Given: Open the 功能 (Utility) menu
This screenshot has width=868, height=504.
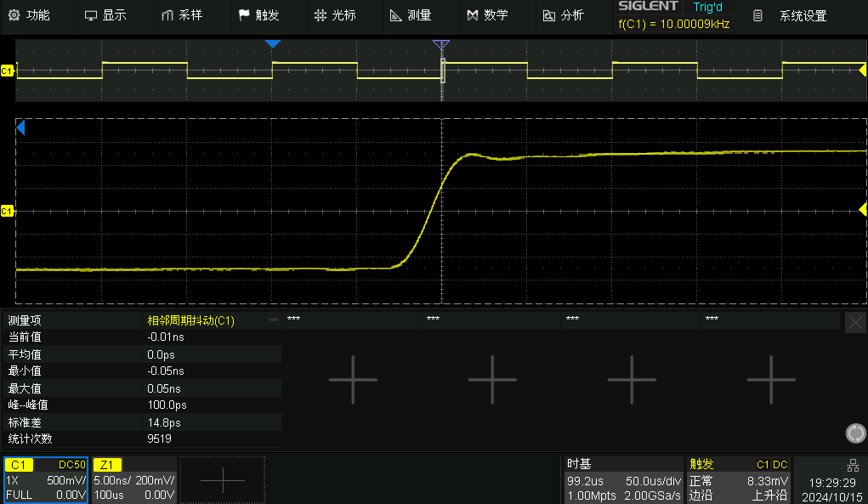Looking at the screenshot, I should tap(30, 15).
